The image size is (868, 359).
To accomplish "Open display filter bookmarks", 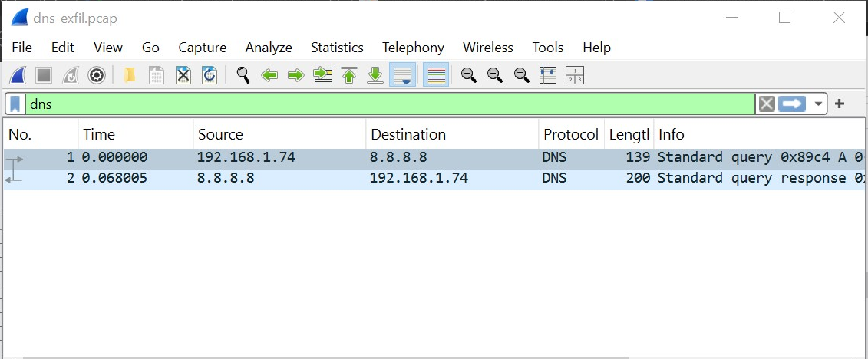I will 15,104.
